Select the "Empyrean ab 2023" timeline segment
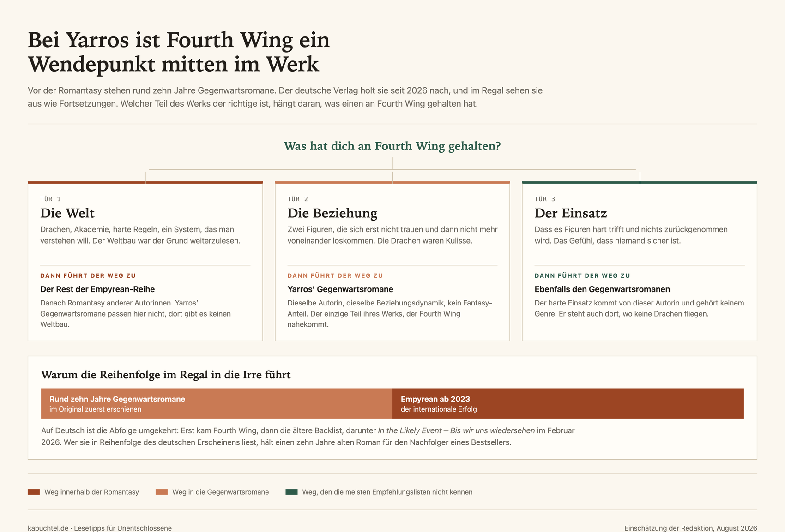Screen dimensions: 785x532 (568, 404)
